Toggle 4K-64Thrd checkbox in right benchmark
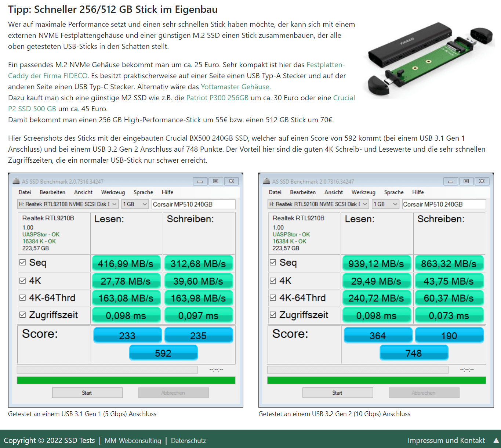 click(273, 297)
